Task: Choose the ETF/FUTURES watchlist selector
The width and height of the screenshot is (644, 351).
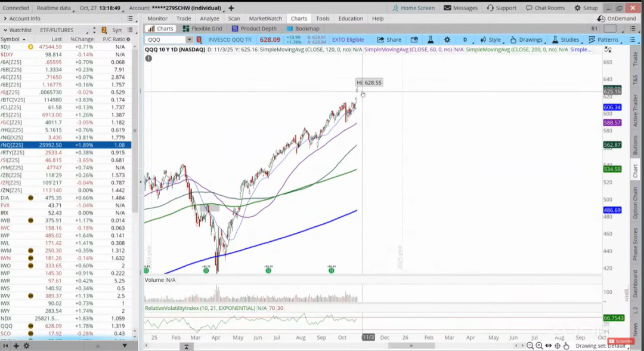Action: tap(63, 30)
